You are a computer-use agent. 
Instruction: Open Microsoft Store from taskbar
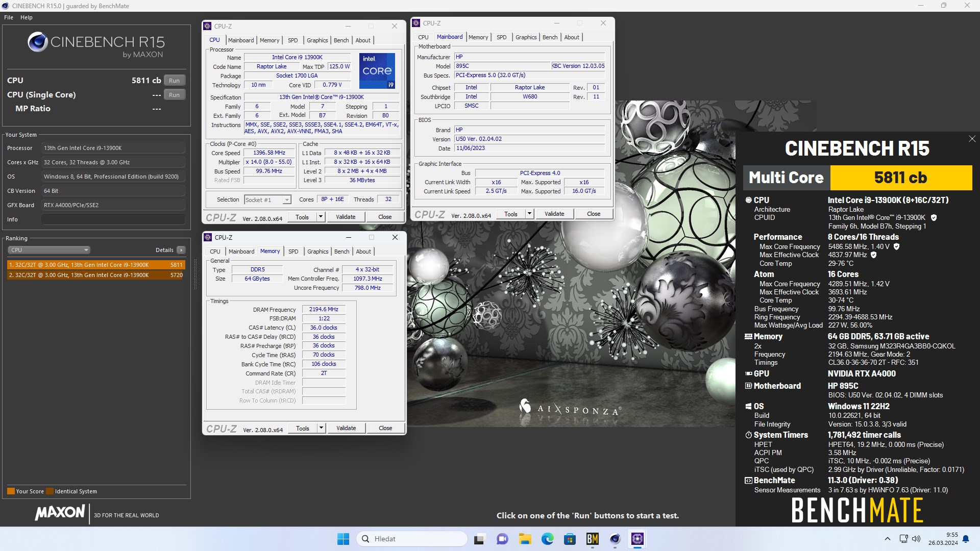(570, 539)
